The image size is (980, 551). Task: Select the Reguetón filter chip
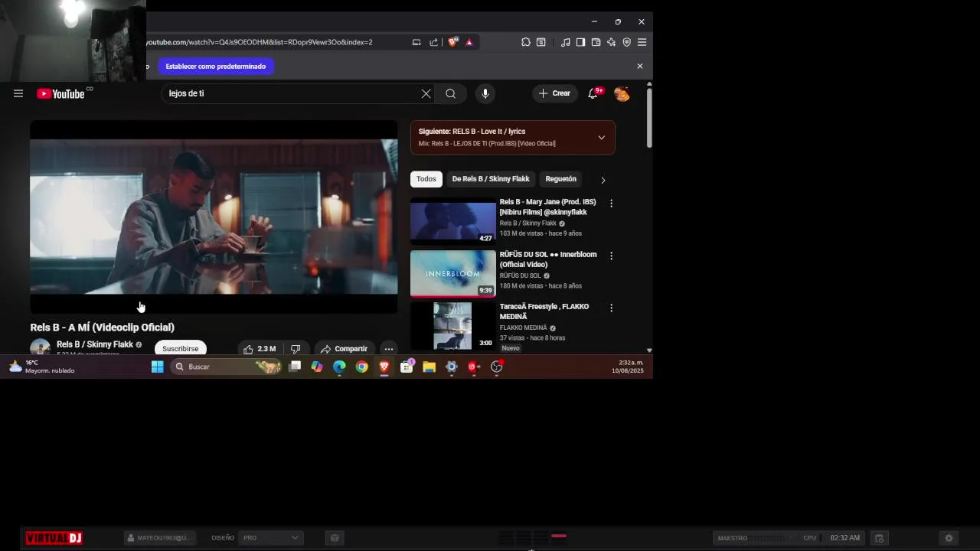point(560,179)
